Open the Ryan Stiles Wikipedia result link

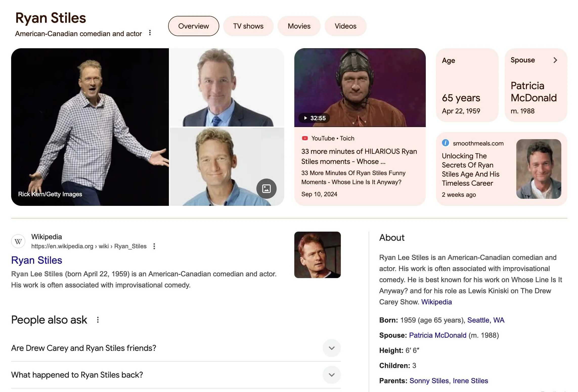tap(37, 260)
